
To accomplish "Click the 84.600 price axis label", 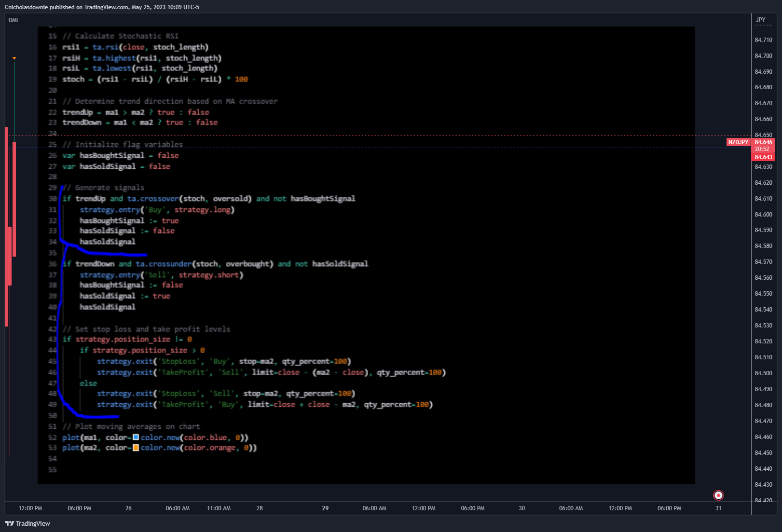I will (x=763, y=215).
